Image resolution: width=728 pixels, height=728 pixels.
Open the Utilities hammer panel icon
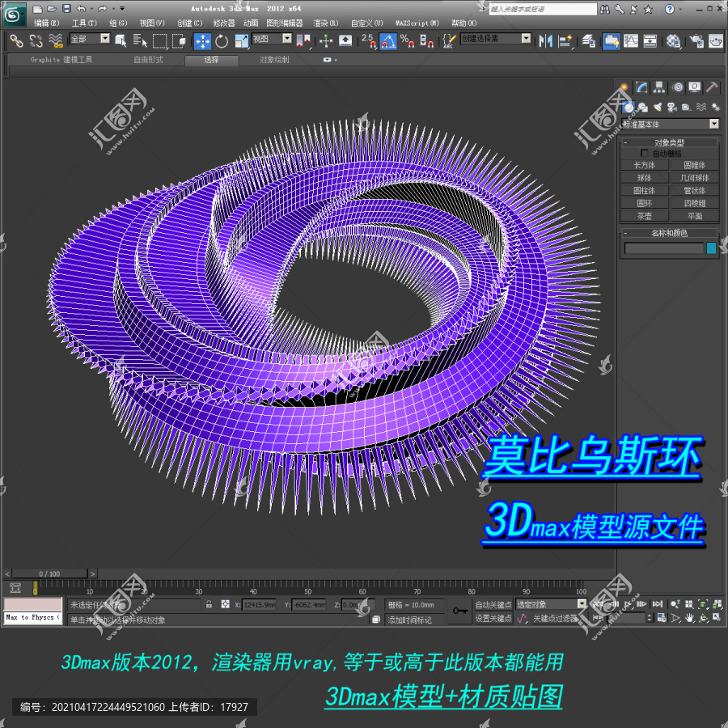712,87
